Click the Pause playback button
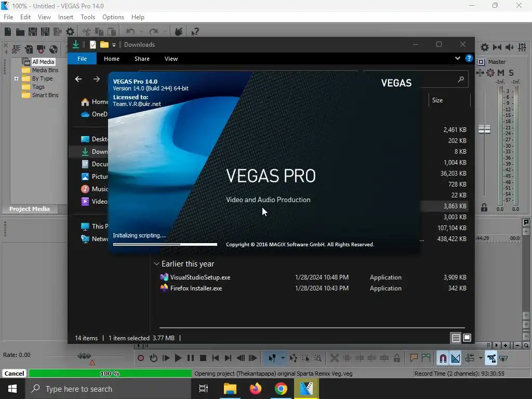532x399 pixels. coord(191,358)
